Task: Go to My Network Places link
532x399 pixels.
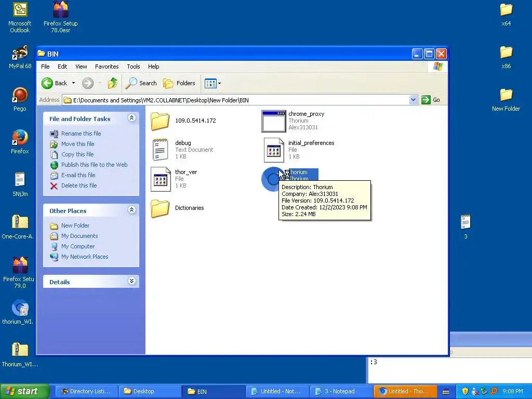Action: click(85, 257)
